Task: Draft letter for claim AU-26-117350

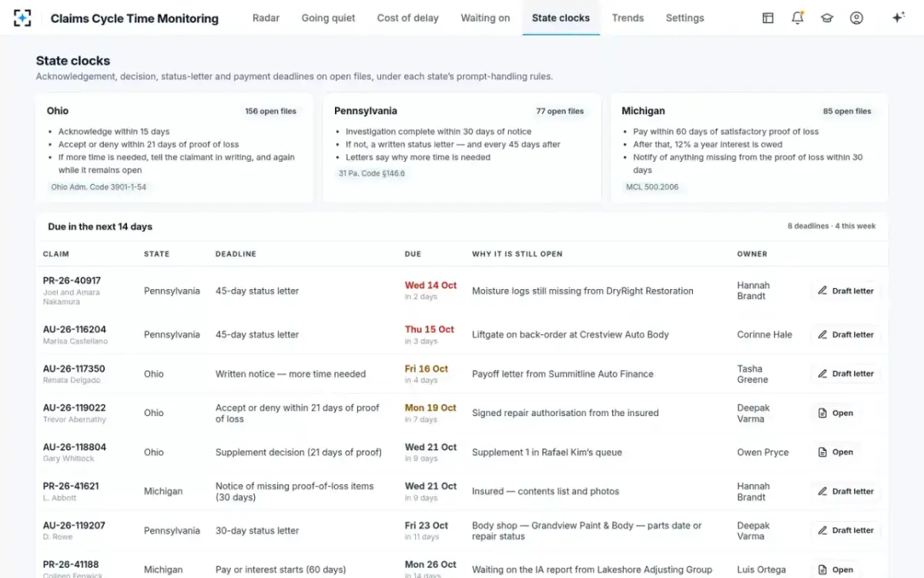Action: coord(845,374)
